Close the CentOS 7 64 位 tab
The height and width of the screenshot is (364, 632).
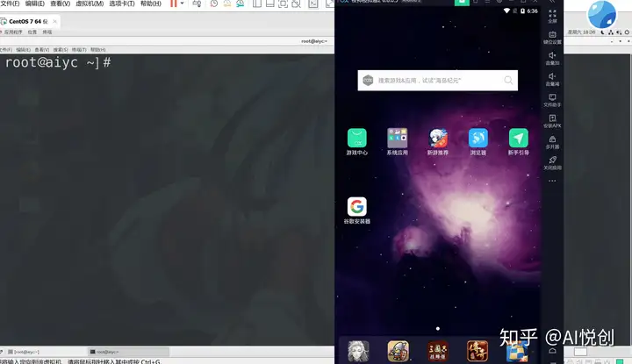point(54,21)
